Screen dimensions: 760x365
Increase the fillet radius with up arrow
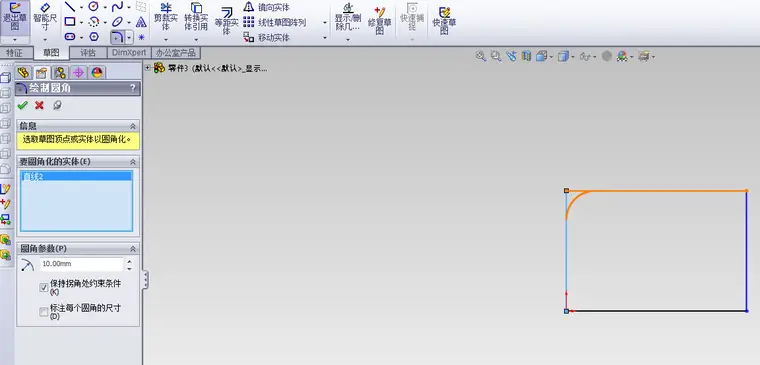[129, 261]
